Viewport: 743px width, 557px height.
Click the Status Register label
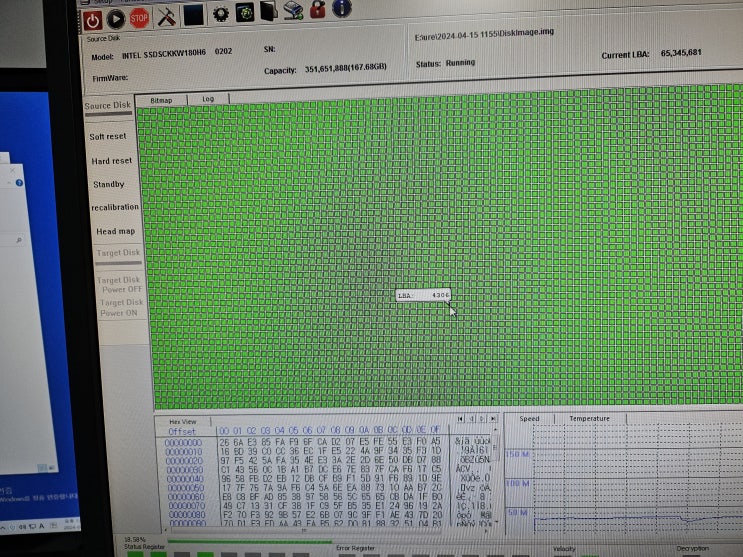click(x=145, y=547)
